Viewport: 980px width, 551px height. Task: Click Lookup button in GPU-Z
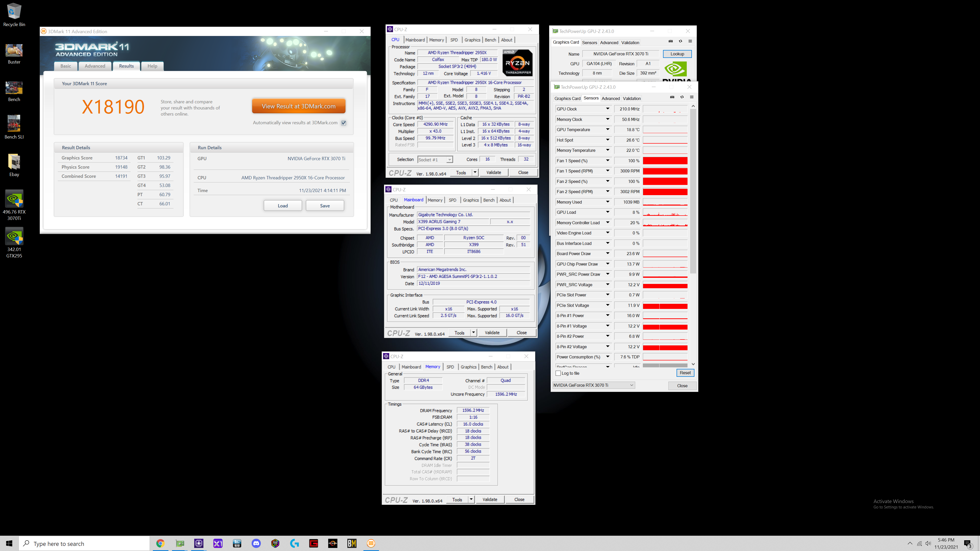tap(677, 54)
